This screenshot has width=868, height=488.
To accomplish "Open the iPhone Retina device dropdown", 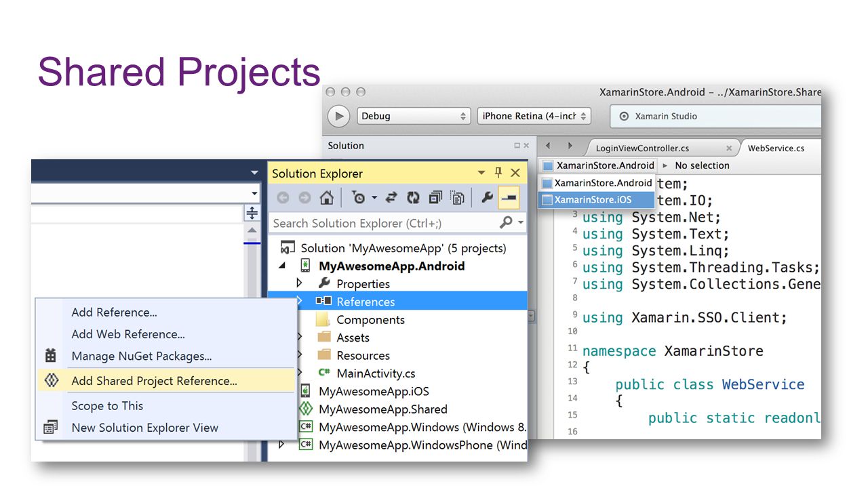I will pyautogui.click(x=534, y=116).
